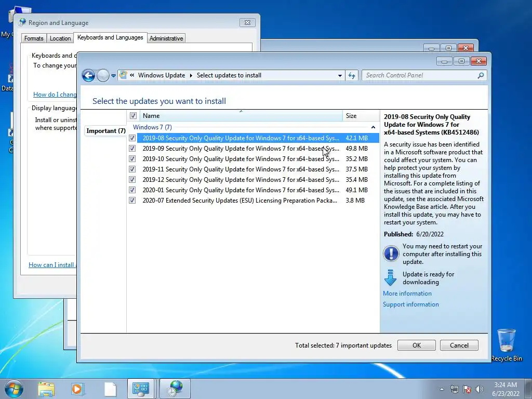Uncheck the 2019-10 Security Only update
532x399 pixels.
(132, 159)
